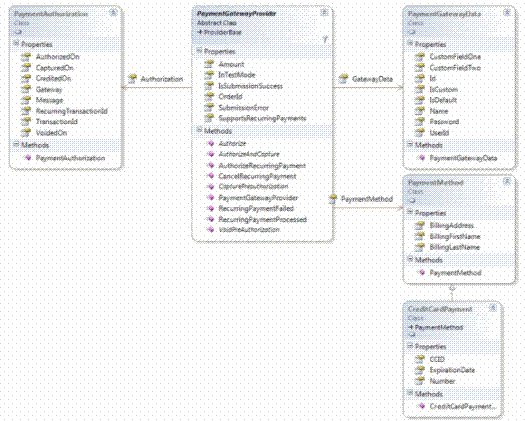Click the PaymentMethod base type in CreditCardPayment header
The width and height of the screenshot is (525, 421).
tap(439, 327)
